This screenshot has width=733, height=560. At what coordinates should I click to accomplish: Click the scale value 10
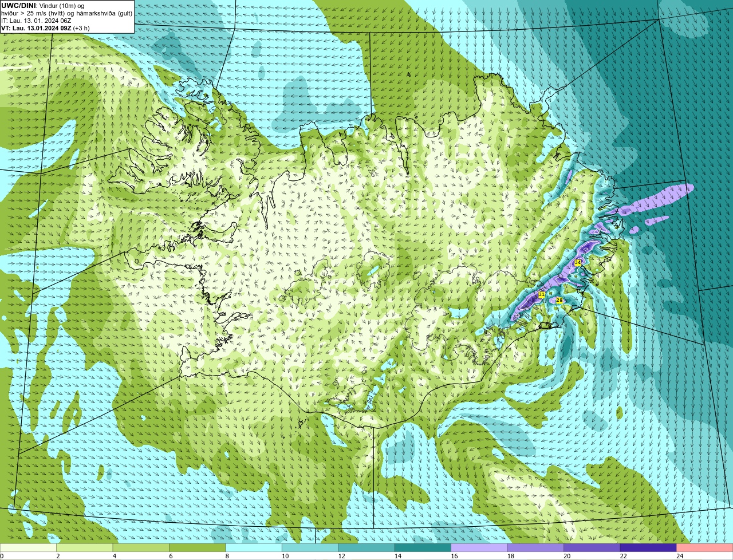click(285, 556)
